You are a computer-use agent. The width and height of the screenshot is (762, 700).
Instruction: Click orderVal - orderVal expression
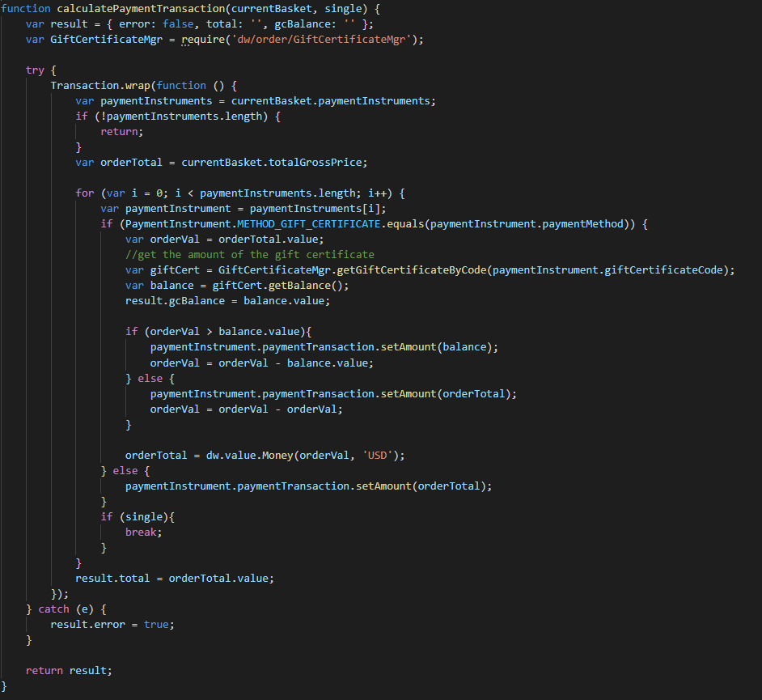(277, 409)
